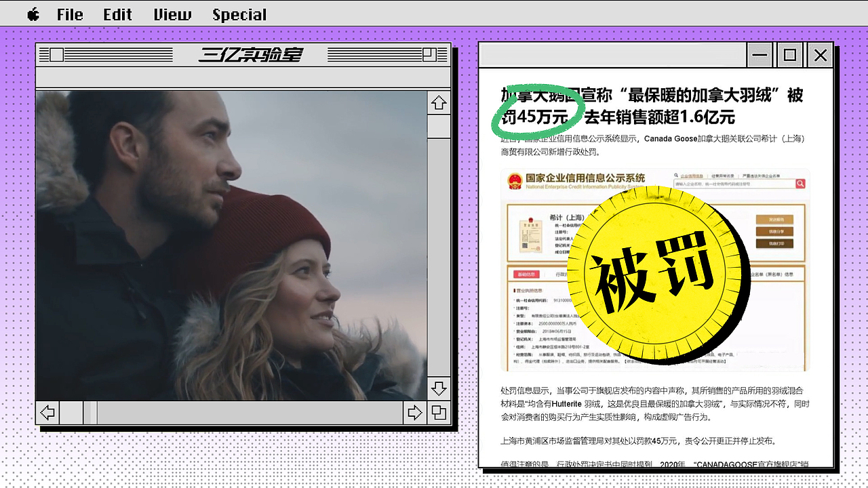Click the 国家企业信用信息公示系统 site title
Screen dimensions: 868x488
click(585, 178)
